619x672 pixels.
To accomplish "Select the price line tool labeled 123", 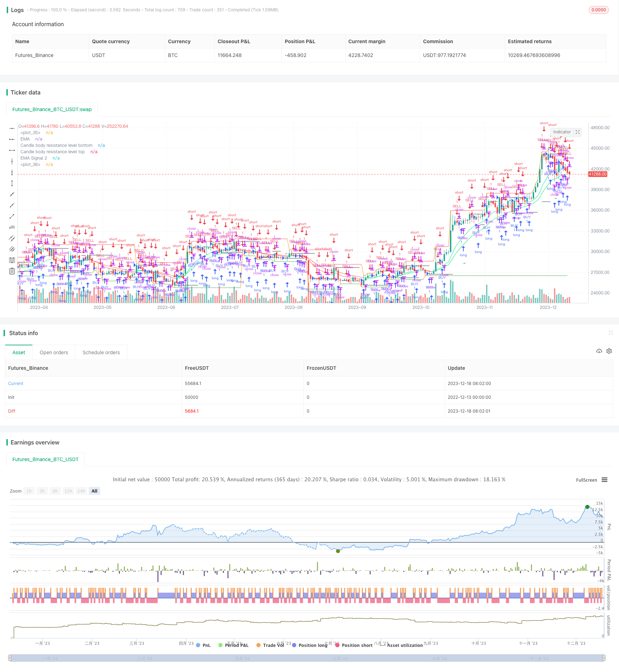I will tap(12, 227).
